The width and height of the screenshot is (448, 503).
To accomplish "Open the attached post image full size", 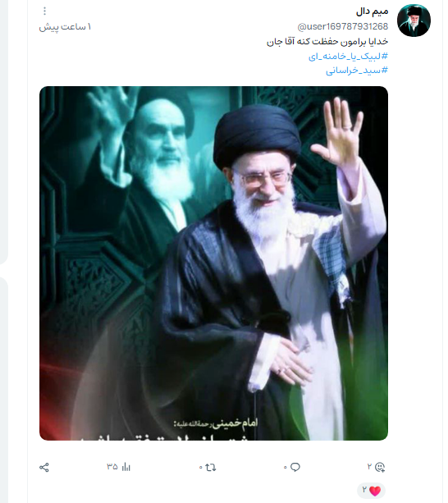I will (x=213, y=263).
